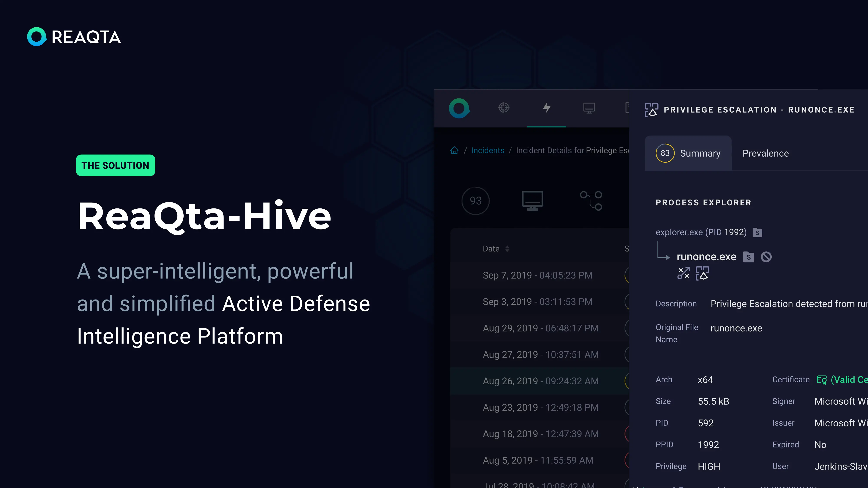Click the Signer value Microsoft
The image size is (868, 488).
point(841,401)
